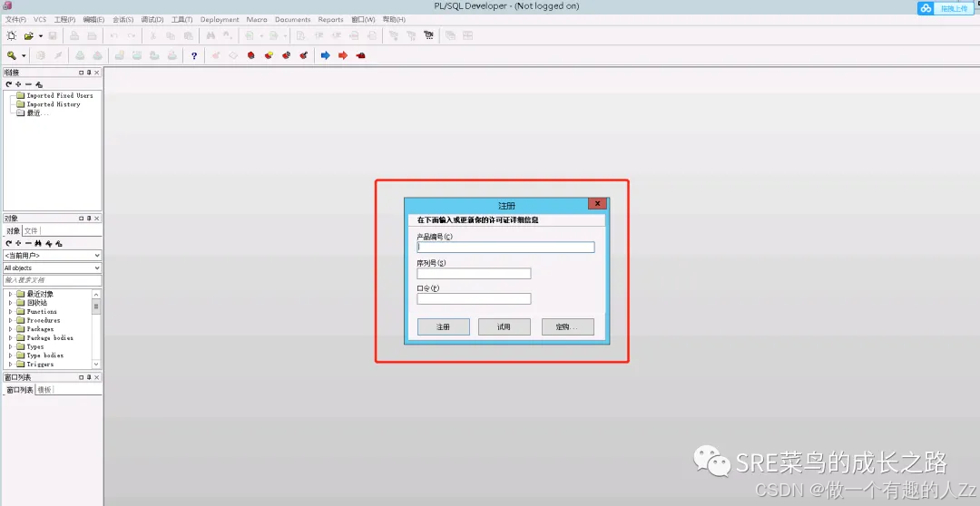Click the 产品编号 input field
The image size is (980, 506).
click(x=505, y=248)
